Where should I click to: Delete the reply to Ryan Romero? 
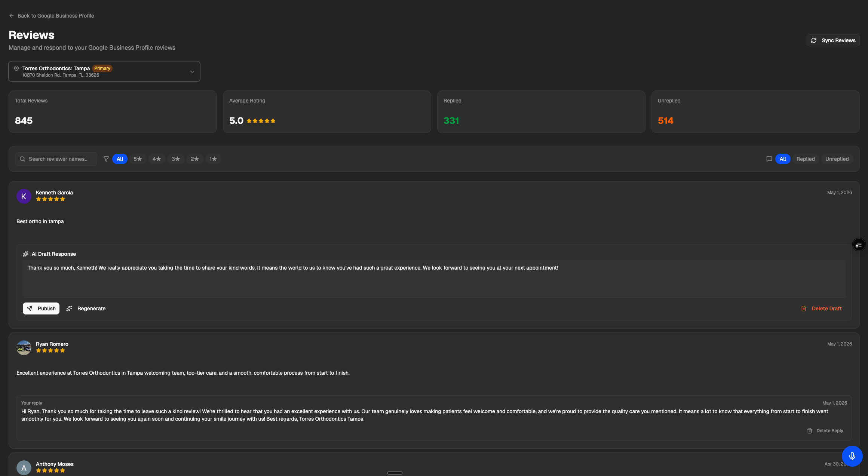825,431
